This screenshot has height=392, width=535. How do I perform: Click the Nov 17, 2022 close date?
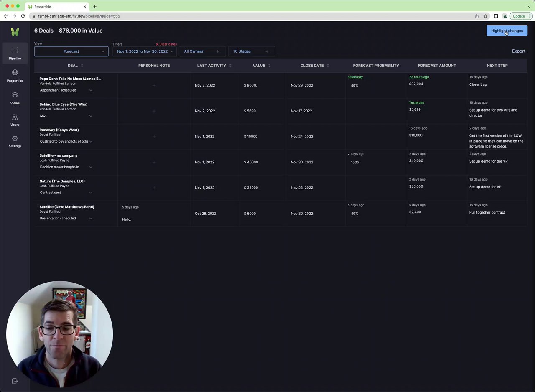tap(302, 111)
